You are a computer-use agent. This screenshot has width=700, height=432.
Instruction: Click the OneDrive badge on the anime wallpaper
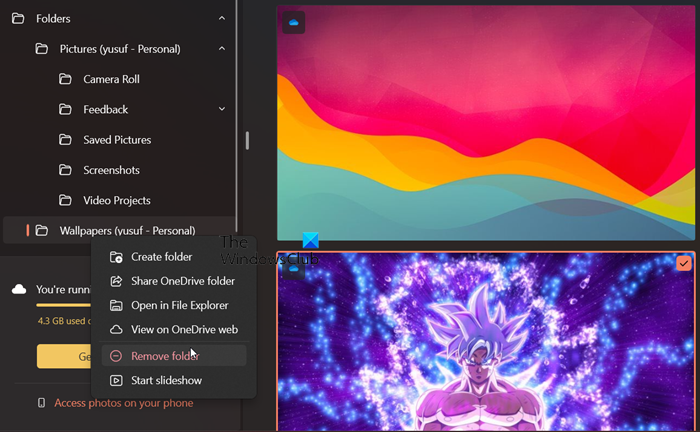[293, 269]
